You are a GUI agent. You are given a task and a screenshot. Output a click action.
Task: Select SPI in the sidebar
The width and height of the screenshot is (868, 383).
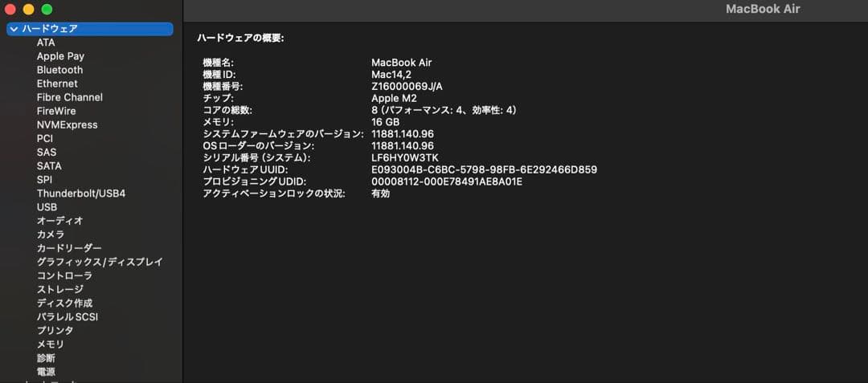click(44, 180)
